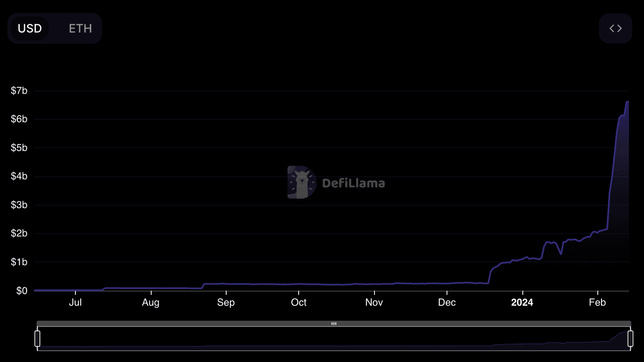Click the Oct label on time axis

point(299,302)
